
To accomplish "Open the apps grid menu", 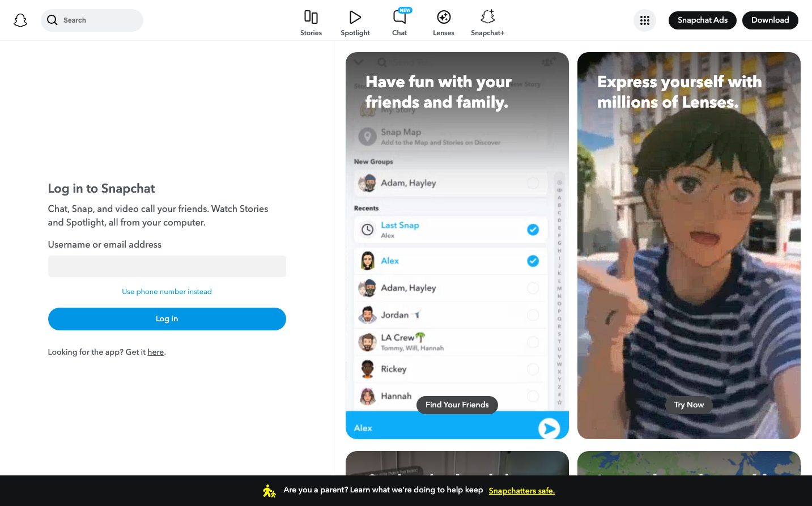I will coord(644,20).
